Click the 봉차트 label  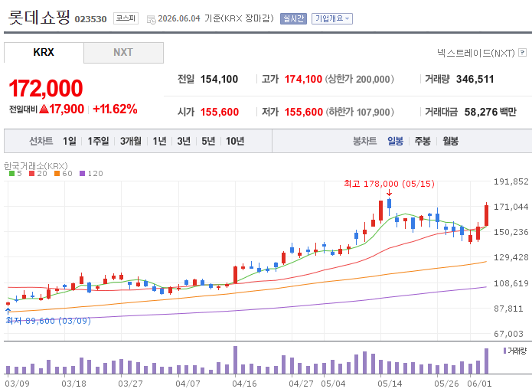point(364,141)
